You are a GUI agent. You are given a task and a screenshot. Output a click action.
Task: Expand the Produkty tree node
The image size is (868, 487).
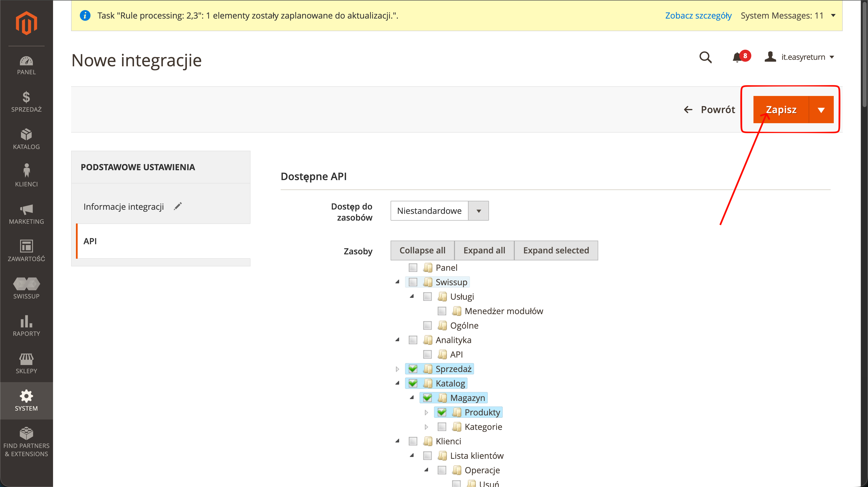(x=426, y=412)
